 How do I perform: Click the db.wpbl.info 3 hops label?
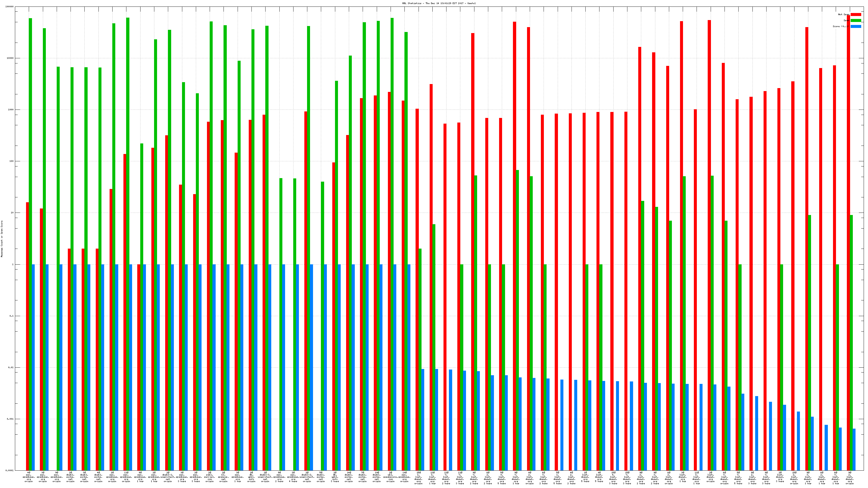click(x=335, y=477)
